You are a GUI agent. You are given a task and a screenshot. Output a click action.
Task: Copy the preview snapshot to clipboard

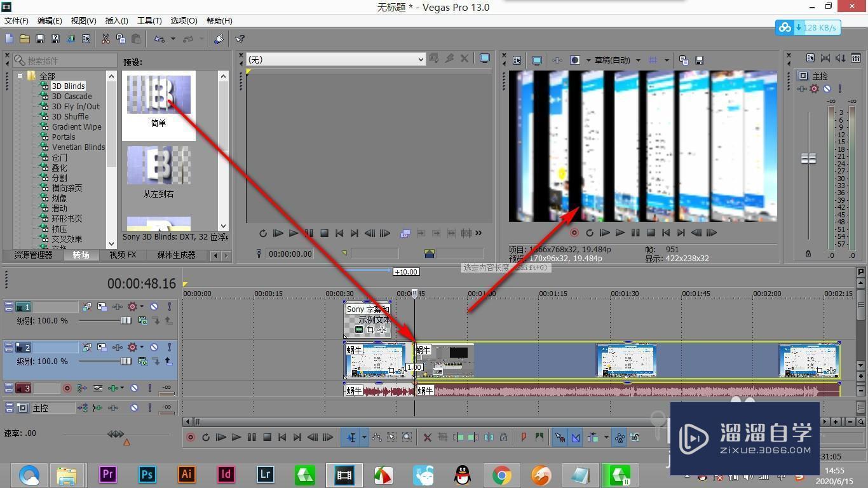point(684,60)
